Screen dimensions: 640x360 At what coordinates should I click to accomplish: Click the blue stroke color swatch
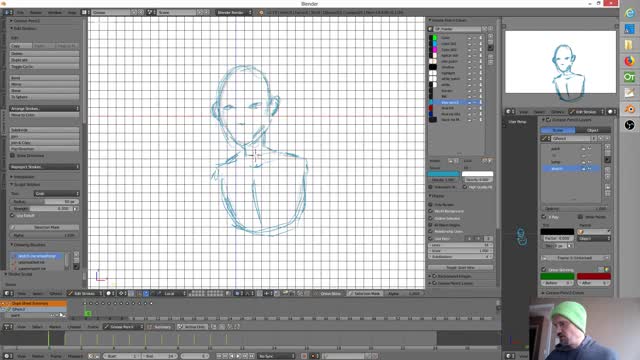tap(444, 174)
